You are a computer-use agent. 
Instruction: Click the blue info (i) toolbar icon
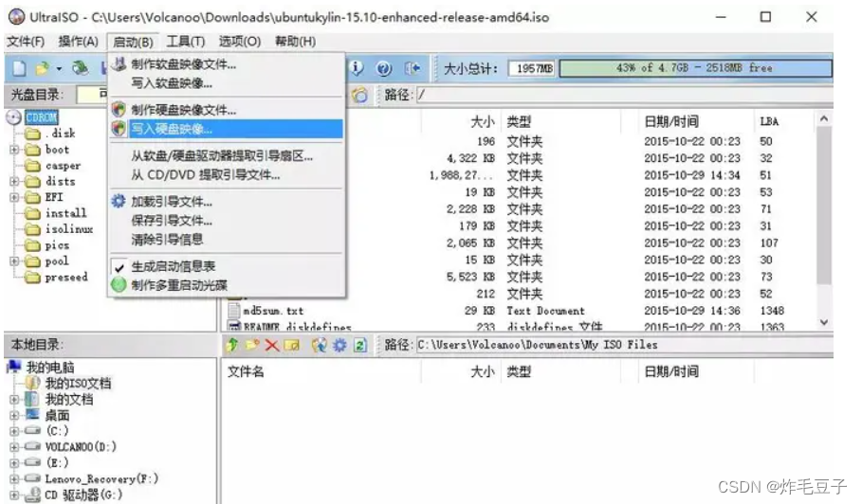click(x=357, y=68)
